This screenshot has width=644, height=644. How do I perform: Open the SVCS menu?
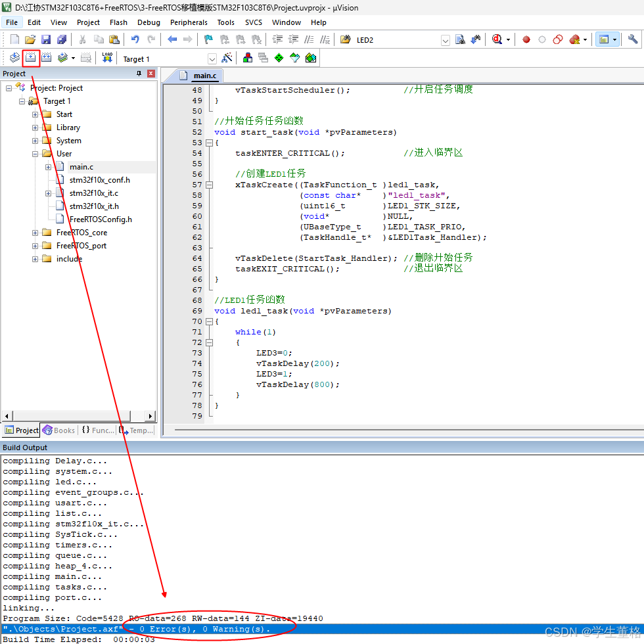254,22
